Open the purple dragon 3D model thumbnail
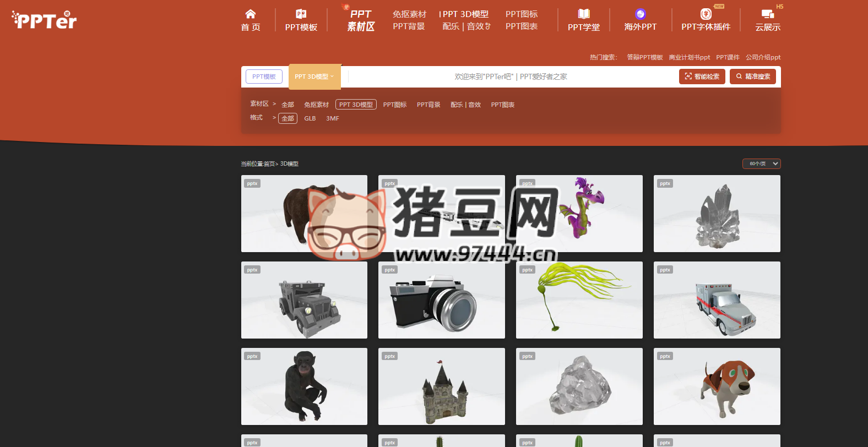The width and height of the screenshot is (868, 447). pos(579,214)
